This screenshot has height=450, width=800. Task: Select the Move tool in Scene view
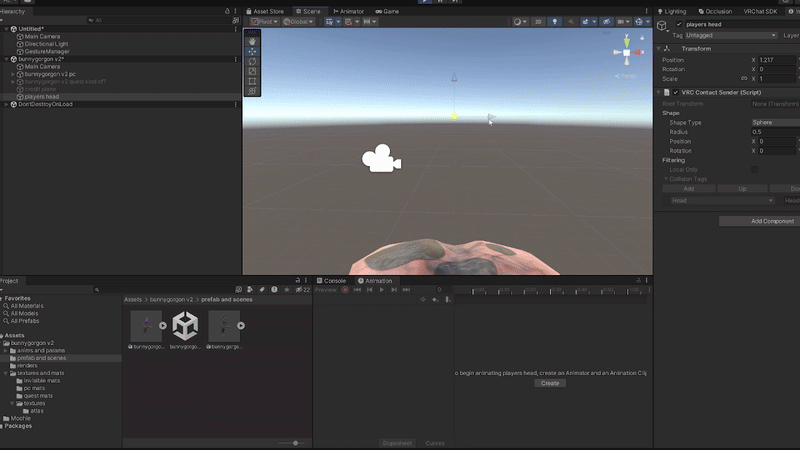[252, 51]
